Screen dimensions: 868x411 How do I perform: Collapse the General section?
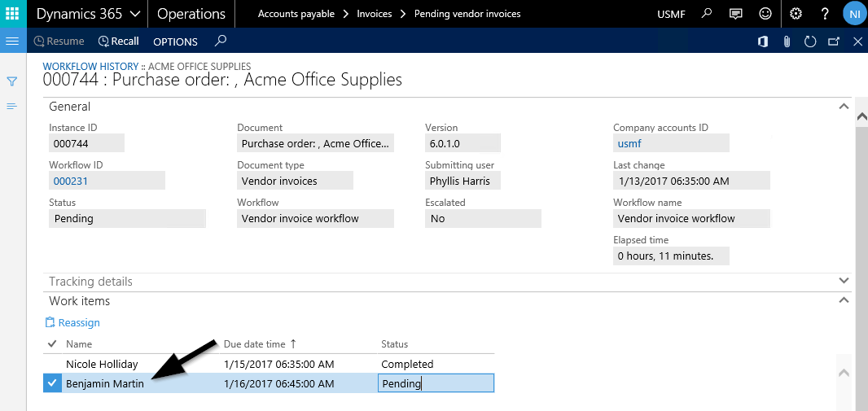843,106
